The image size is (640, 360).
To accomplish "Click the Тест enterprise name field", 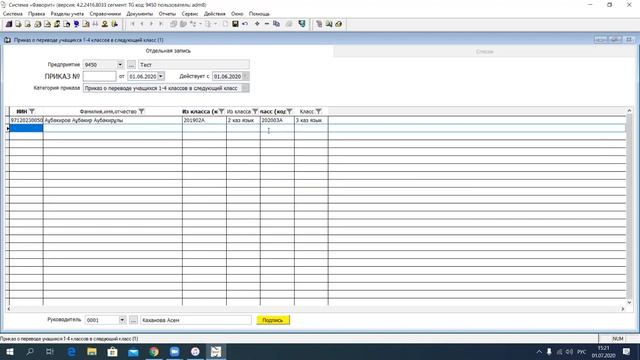I will point(194,64).
